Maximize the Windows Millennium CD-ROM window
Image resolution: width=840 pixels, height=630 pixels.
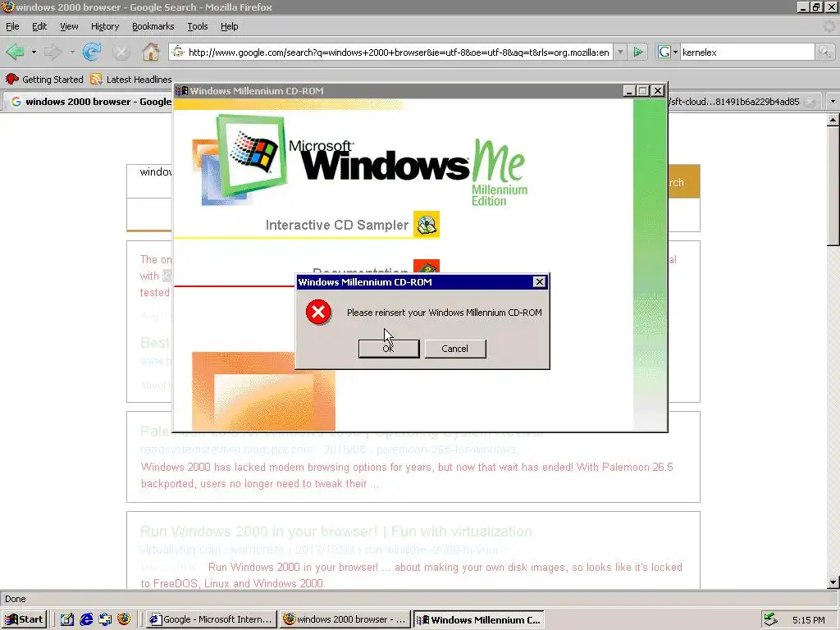[x=642, y=91]
